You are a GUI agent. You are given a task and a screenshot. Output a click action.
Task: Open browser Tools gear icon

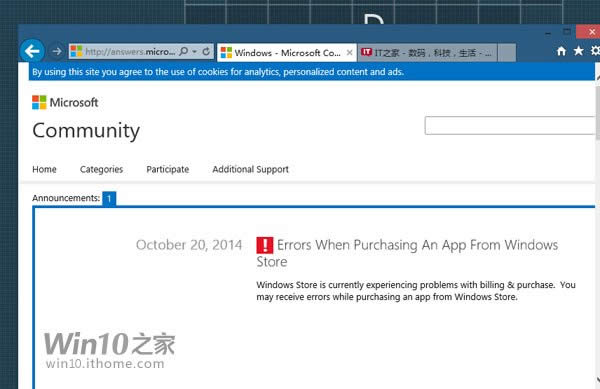click(595, 51)
